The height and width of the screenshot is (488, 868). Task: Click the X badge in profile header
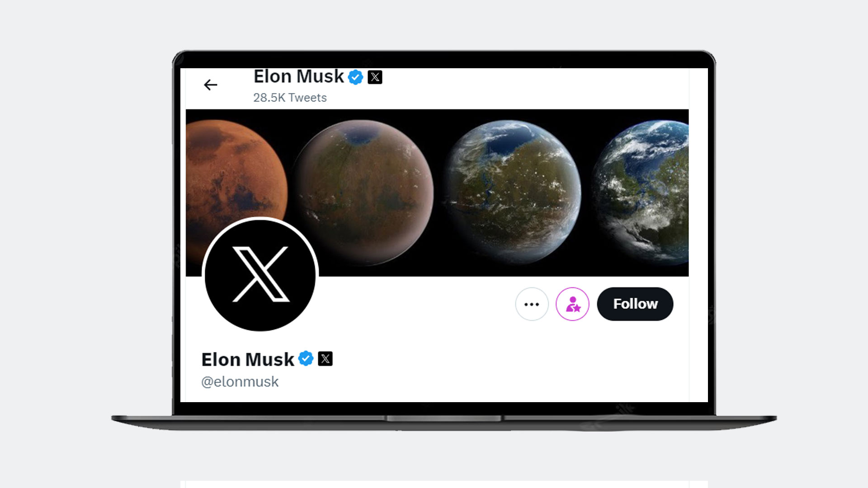[x=374, y=76]
